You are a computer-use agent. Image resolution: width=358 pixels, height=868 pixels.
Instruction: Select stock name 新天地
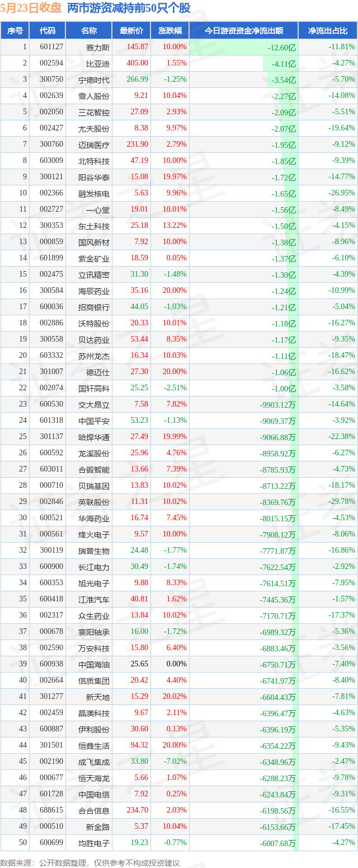[x=98, y=697]
